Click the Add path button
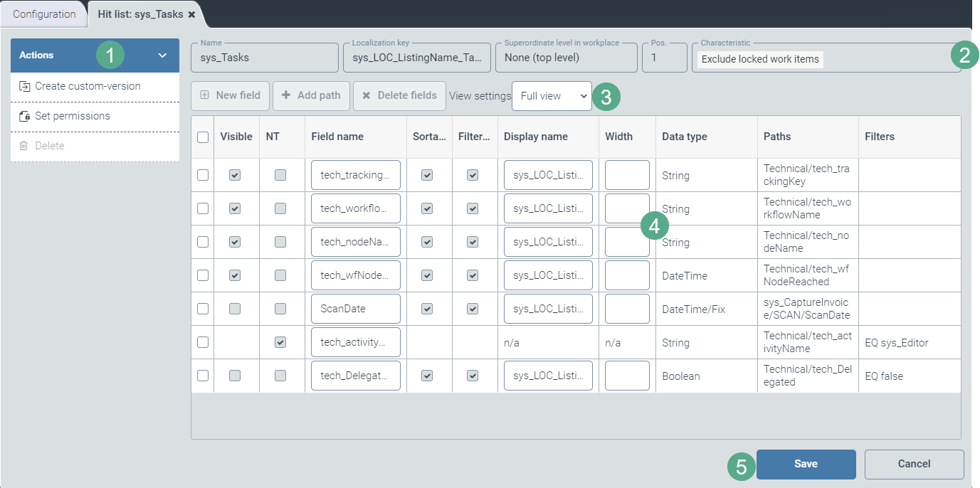The width and height of the screenshot is (980, 488). point(311,95)
